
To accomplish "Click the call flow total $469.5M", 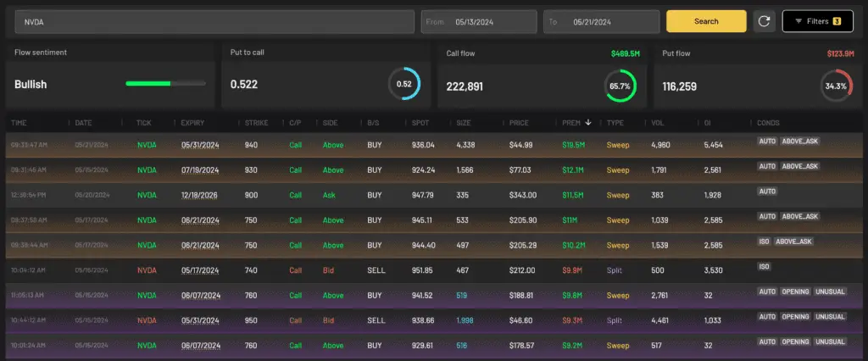I will point(625,53).
